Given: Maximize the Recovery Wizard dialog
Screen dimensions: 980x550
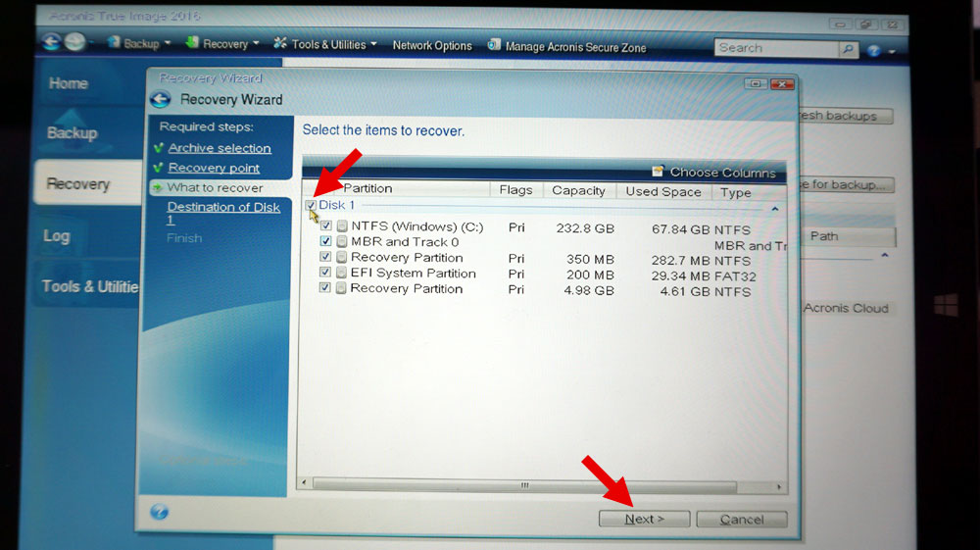Looking at the screenshot, I should coord(756,83).
